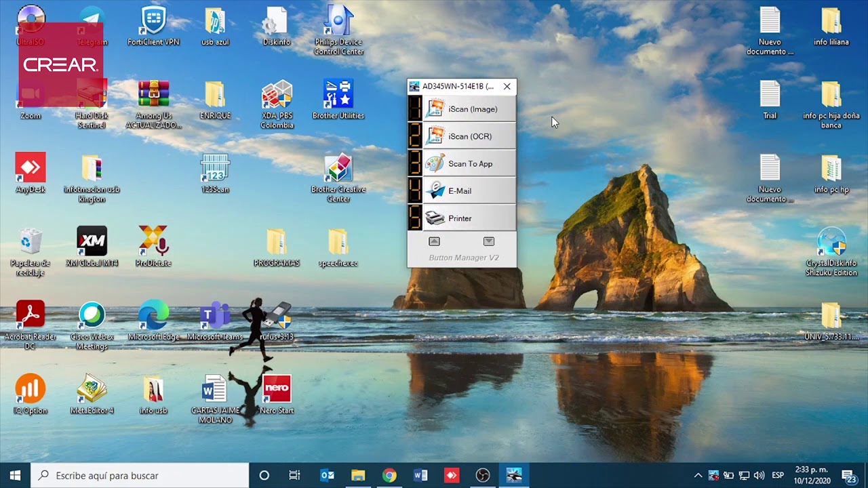Launch Microsoft Edge desktop shortcut

(153, 321)
